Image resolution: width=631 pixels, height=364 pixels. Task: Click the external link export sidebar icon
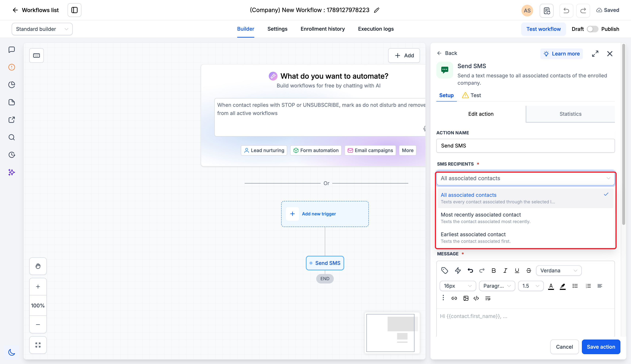pos(12,120)
